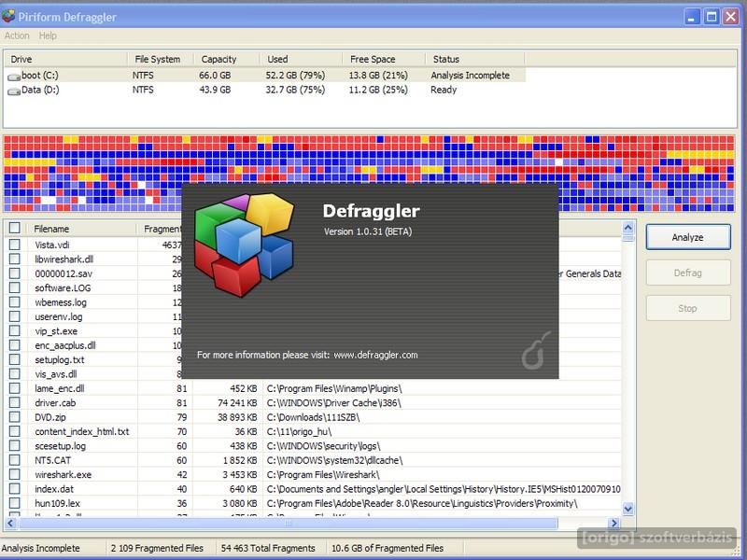Click the Stop button
The width and height of the screenshot is (747, 560).
click(x=688, y=308)
